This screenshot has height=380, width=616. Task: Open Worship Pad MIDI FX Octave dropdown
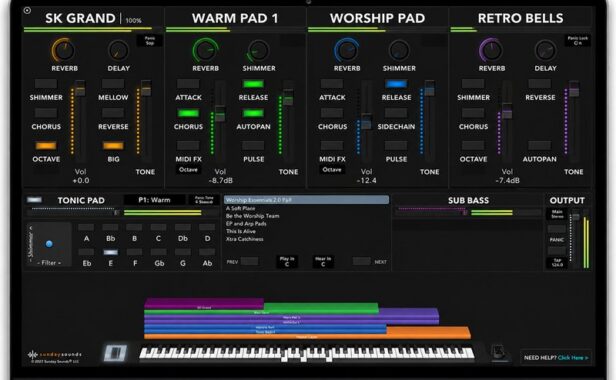click(332, 170)
